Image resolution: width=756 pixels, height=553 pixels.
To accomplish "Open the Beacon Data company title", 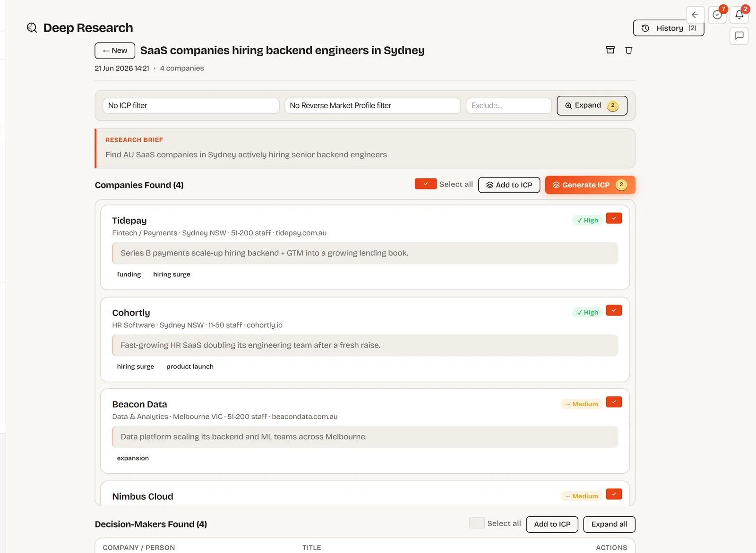I will click(x=139, y=404).
